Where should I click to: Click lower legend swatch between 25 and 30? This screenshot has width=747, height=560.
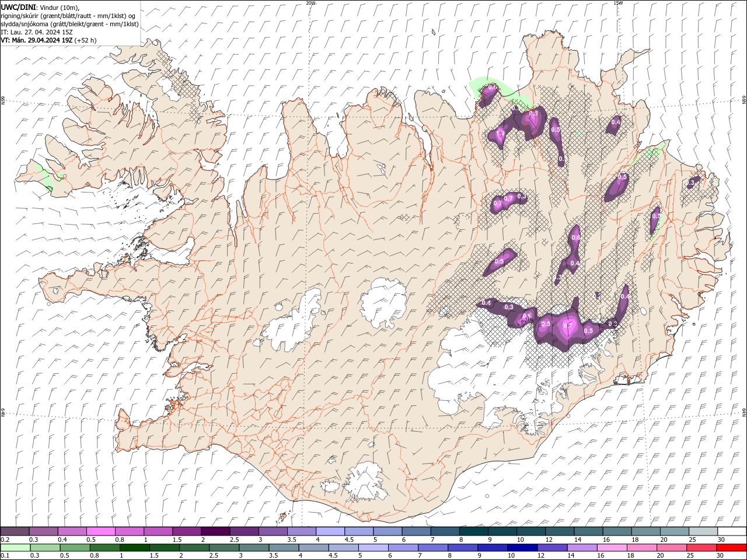[x=701, y=548]
